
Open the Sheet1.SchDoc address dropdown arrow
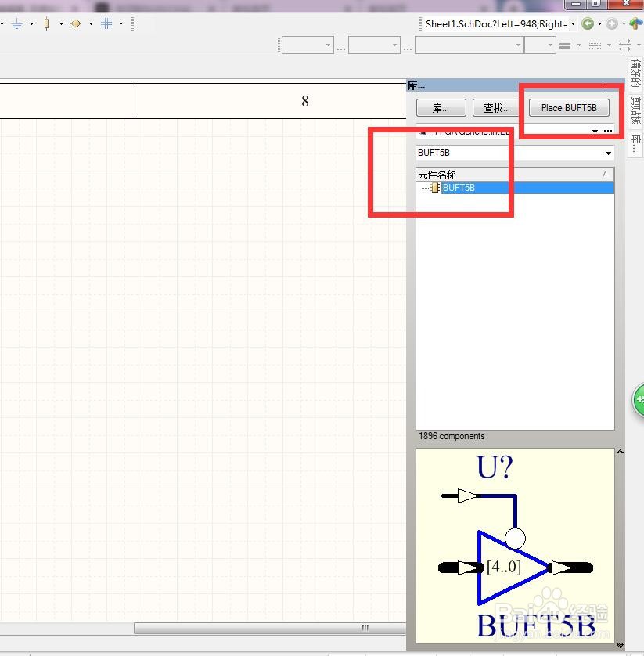573,23
